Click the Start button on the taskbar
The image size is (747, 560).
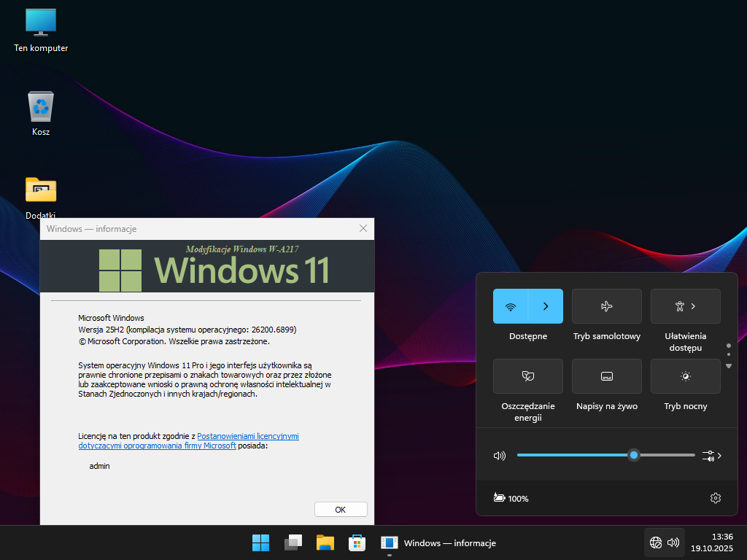coord(261,543)
